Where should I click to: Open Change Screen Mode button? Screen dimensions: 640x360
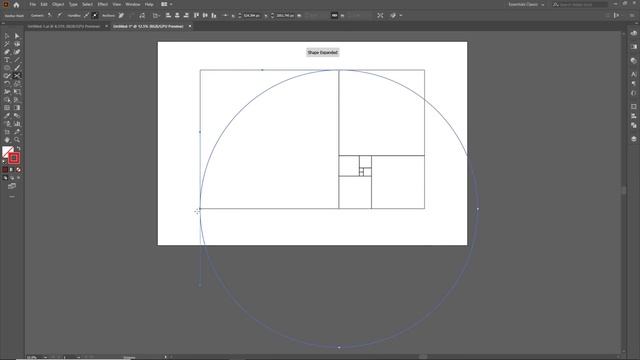[x=12, y=186]
